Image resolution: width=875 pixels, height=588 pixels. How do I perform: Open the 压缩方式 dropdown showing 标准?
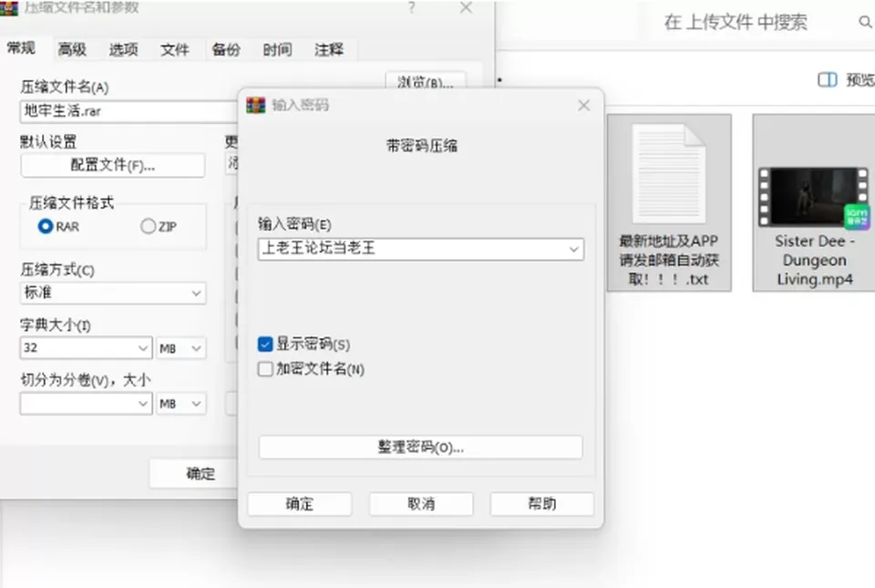(113, 293)
